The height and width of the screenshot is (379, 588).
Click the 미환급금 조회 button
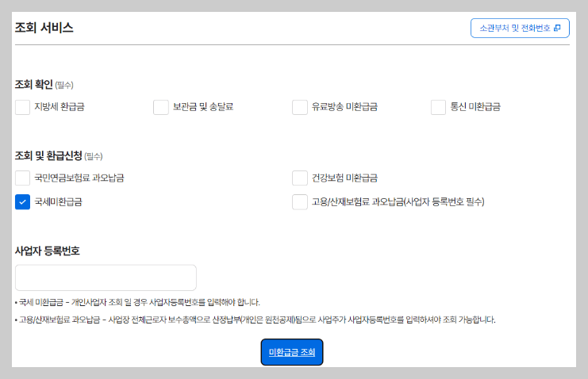tap(292, 352)
